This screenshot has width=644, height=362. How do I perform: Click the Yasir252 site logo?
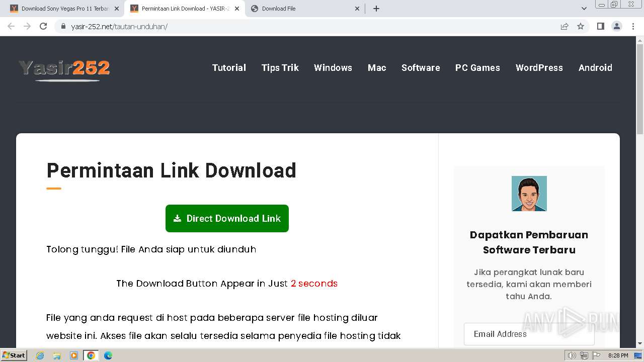coord(64,70)
